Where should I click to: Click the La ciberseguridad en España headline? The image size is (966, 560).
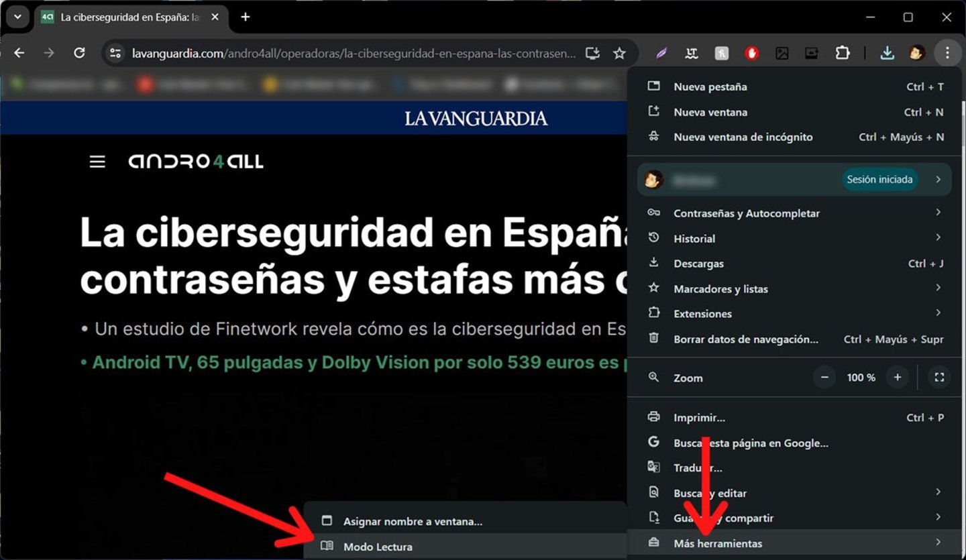point(354,256)
